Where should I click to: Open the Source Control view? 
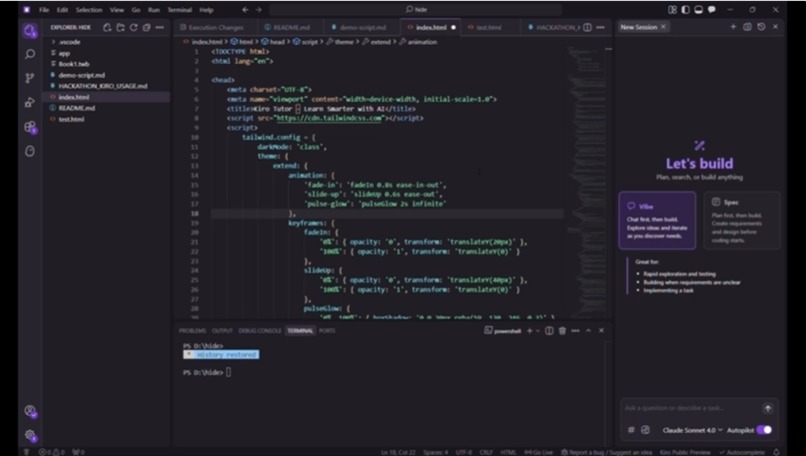click(x=30, y=78)
